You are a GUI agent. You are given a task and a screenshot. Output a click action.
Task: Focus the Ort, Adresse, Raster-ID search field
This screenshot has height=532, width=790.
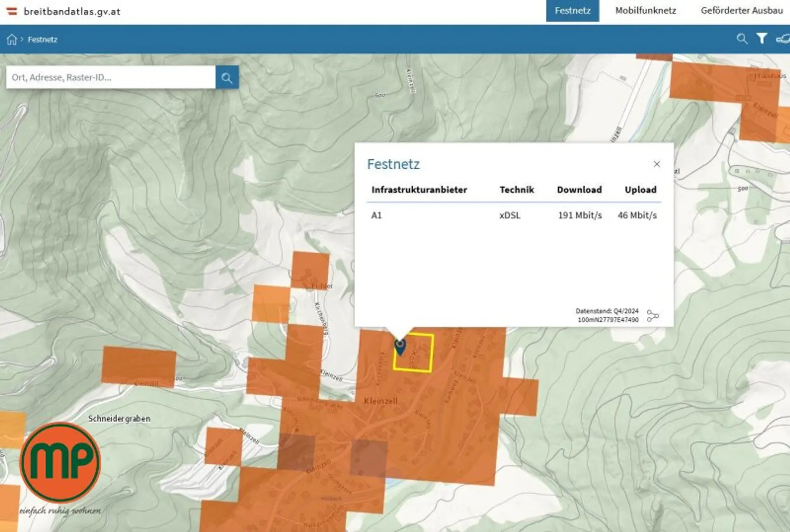pyautogui.click(x=110, y=77)
